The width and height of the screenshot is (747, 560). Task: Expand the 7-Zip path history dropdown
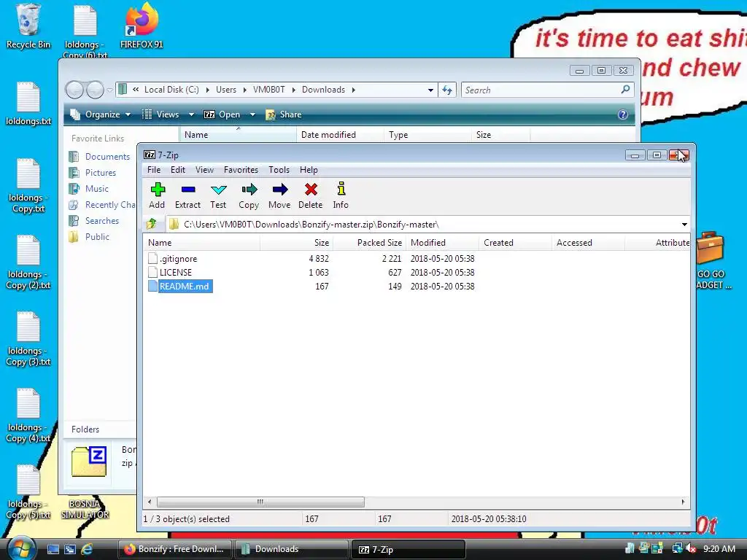pos(684,225)
